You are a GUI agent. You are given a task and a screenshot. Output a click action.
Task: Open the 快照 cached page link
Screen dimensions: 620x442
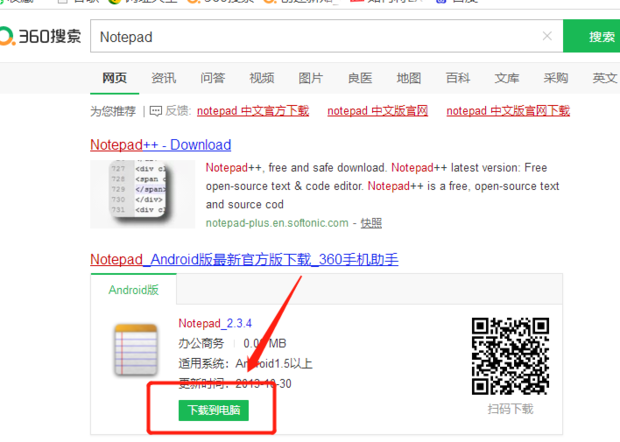tap(371, 223)
